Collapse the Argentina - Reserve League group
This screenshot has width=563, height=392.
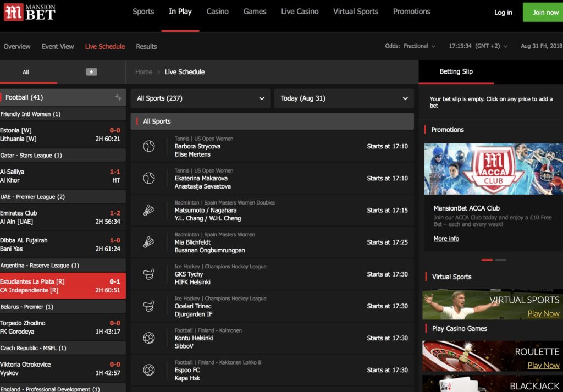click(x=63, y=266)
